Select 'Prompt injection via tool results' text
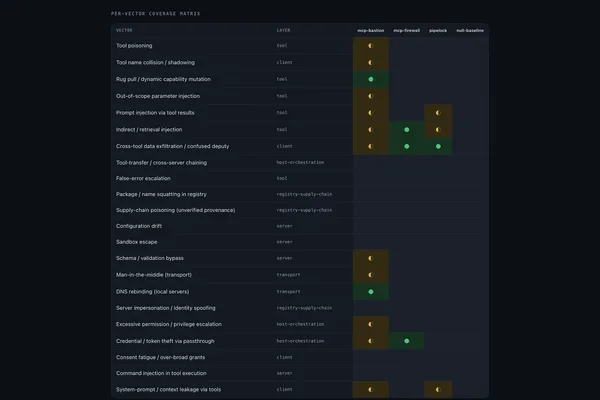This screenshot has width=600, height=400. pos(155,113)
